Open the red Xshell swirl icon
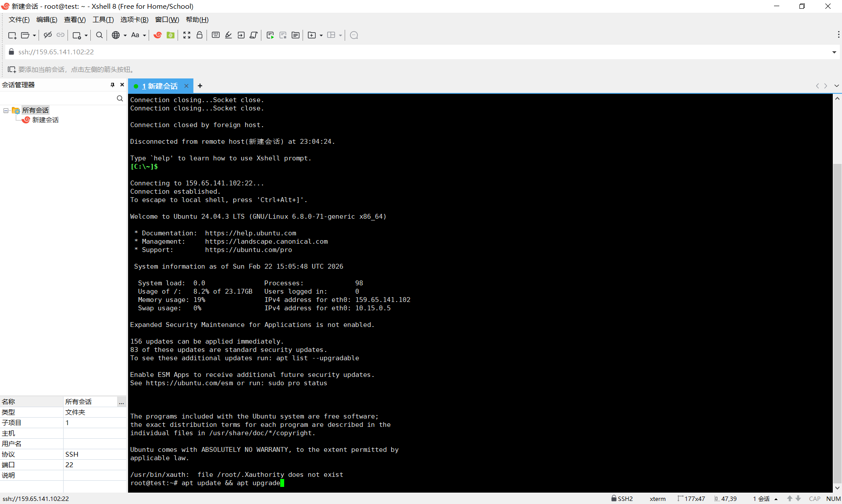Viewport: 842px width, 504px height. 158,35
